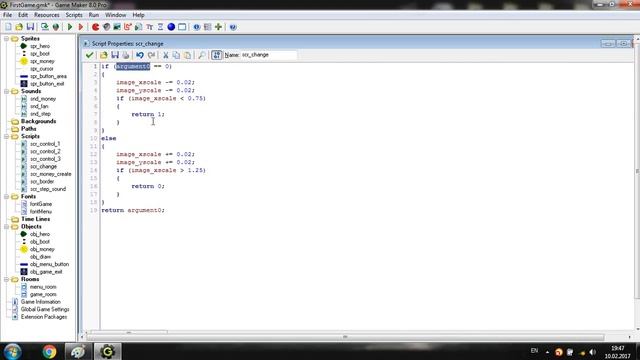The height and width of the screenshot is (360, 640).
Task: Collapse the Objects folder
Action: 7,227
